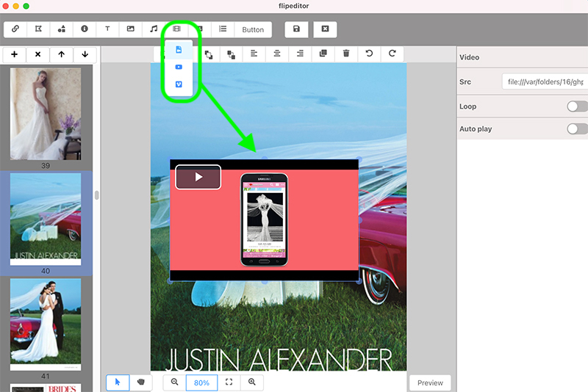Remove the page with the X button
Viewport: 588px width, 392px height.
[38, 54]
